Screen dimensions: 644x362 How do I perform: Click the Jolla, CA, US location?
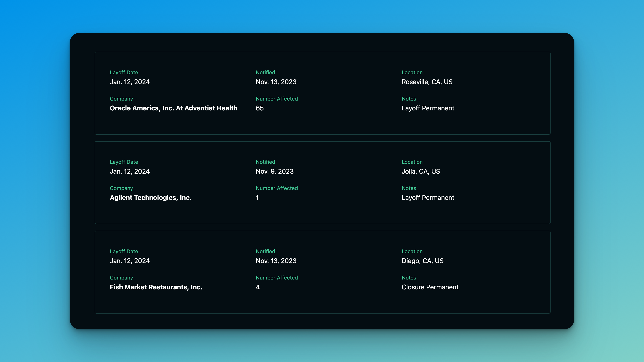(x=421, y=171)
